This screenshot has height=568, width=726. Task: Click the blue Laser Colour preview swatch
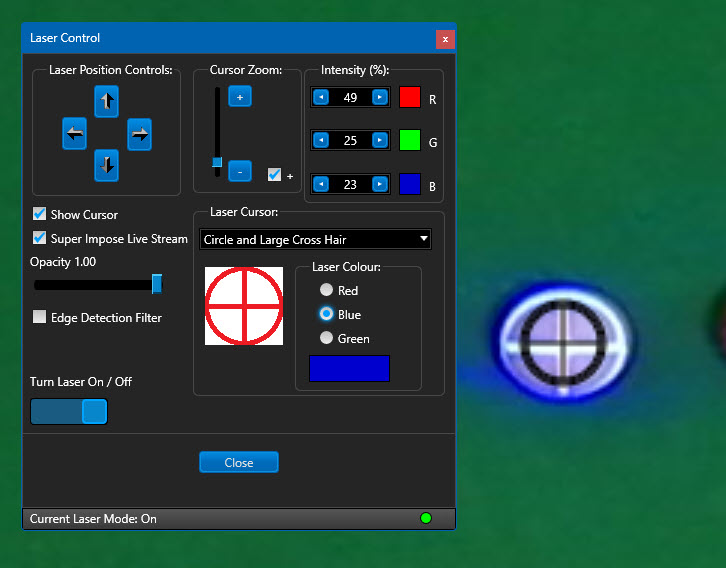350,368
